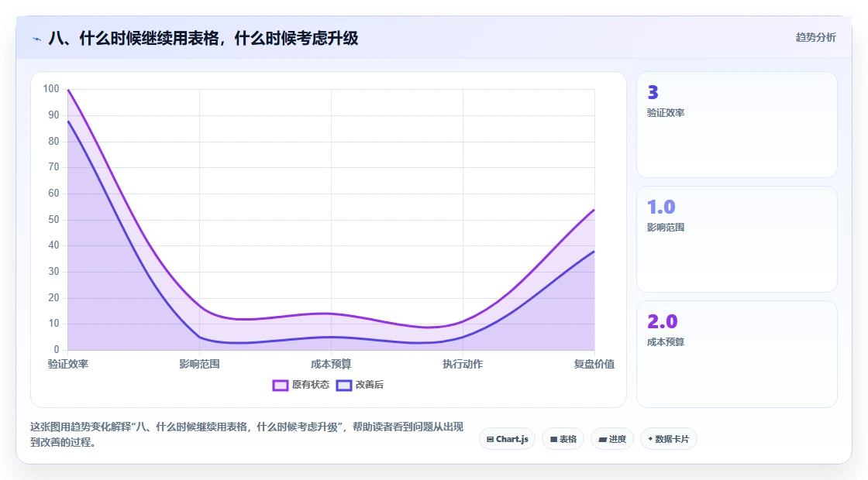Select the Chart.js tag
Screen dimensions: 868x480
tap(507, 439)
